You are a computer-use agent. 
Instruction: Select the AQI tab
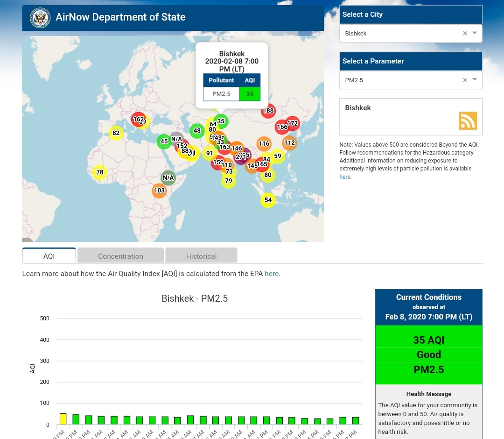coord(49,256)
